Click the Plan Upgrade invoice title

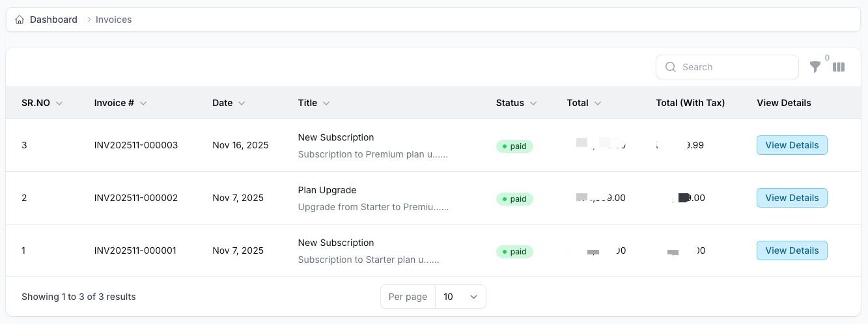pyautogui.click(x=327, y=190)
